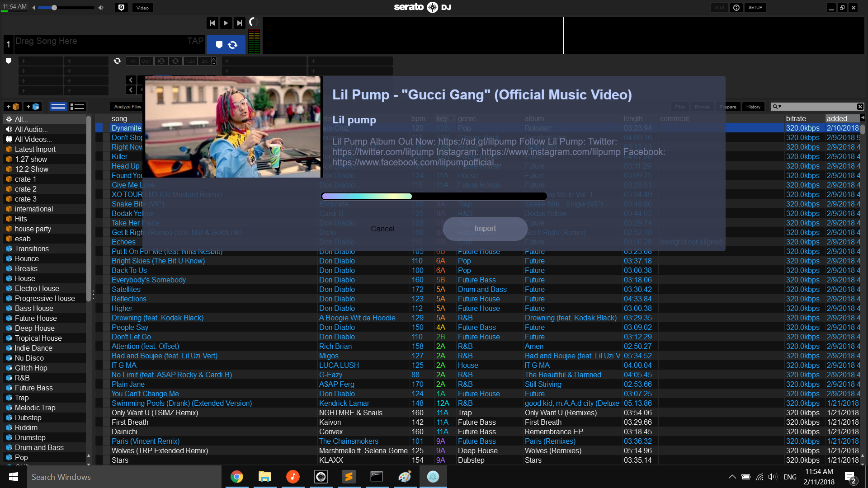Click the info icon next to SETUP
The height and width of the screenshot is (488, 868).
tap(736, 8)
